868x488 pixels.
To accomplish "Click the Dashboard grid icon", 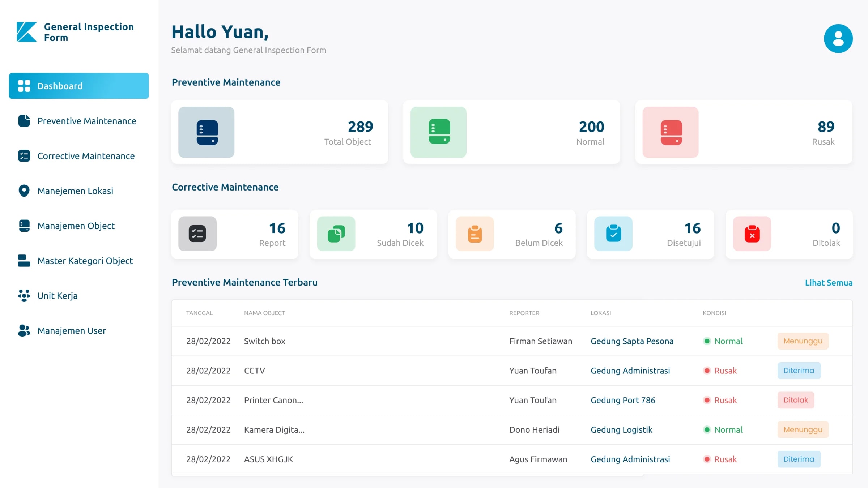I will coord(24,86).
